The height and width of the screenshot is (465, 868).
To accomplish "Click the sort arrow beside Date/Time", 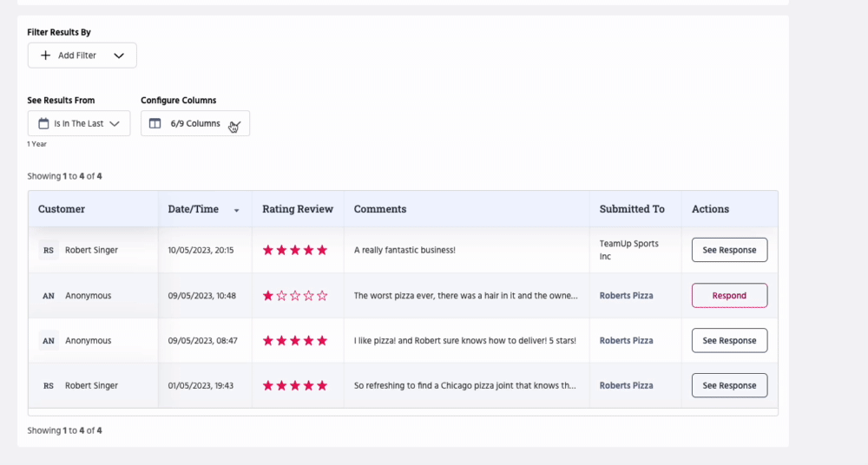I will 237,210.
